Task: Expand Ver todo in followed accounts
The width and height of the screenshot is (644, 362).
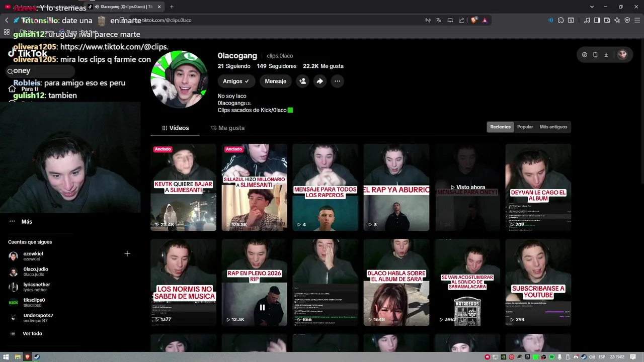Action: [x=26, y=333]
